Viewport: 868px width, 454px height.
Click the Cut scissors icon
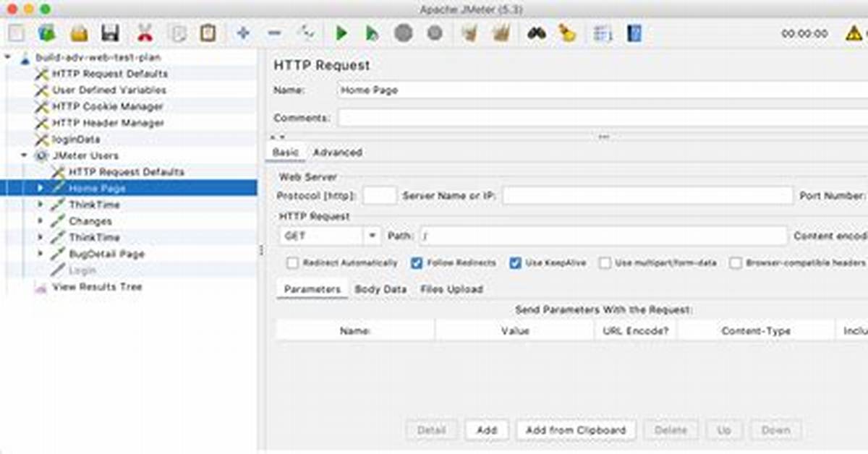pos(145,33)
